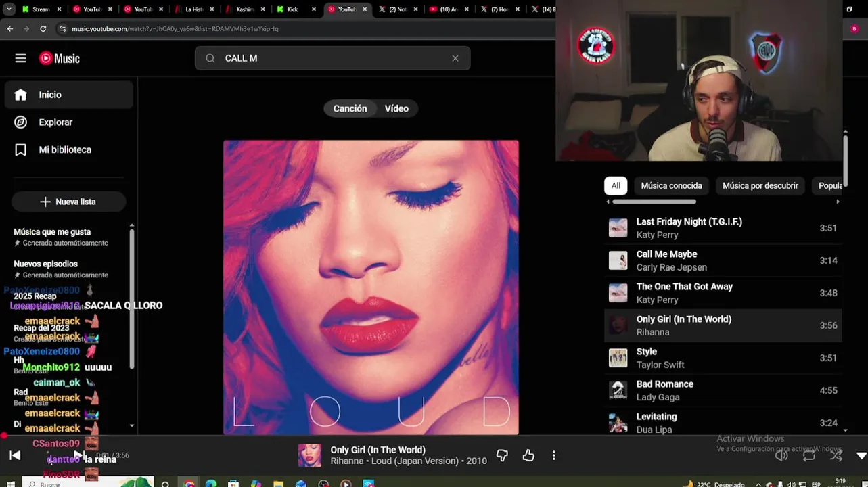Play Bad Romance by Lady Gaga
The height and width of the screenshot is (487, 868).
(723, 390)
